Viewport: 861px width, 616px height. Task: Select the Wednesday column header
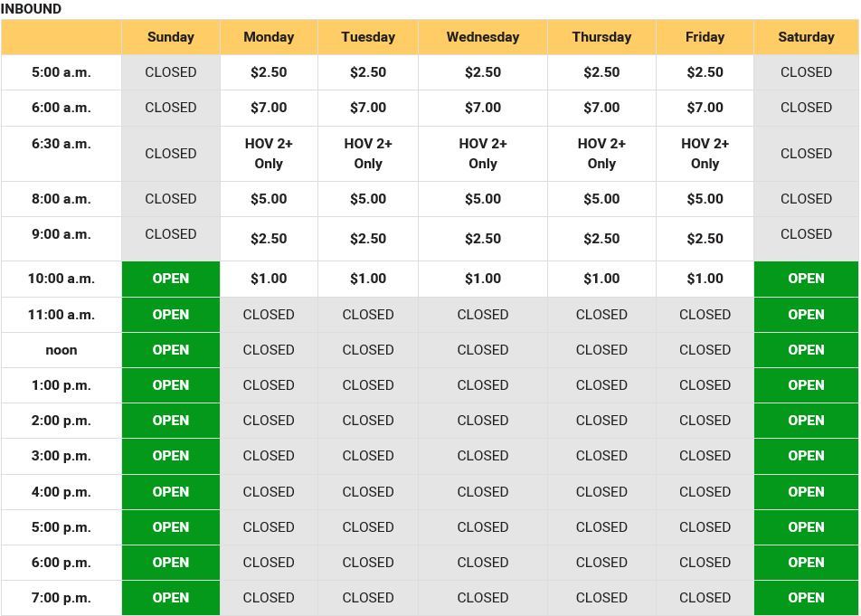point(483,37)
